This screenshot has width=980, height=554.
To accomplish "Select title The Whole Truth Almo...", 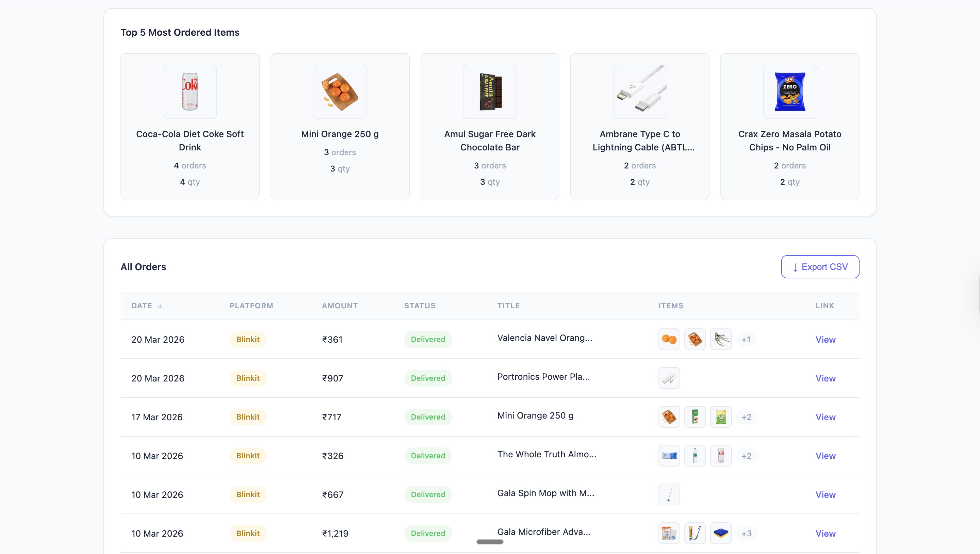I will tap(546, 454).
